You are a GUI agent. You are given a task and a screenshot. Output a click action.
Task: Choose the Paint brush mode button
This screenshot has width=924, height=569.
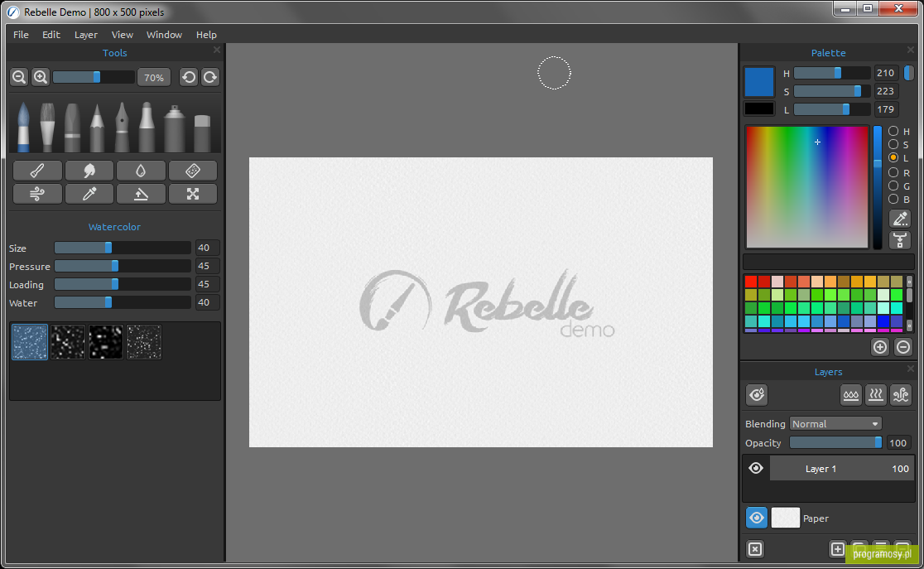[37, 171]
